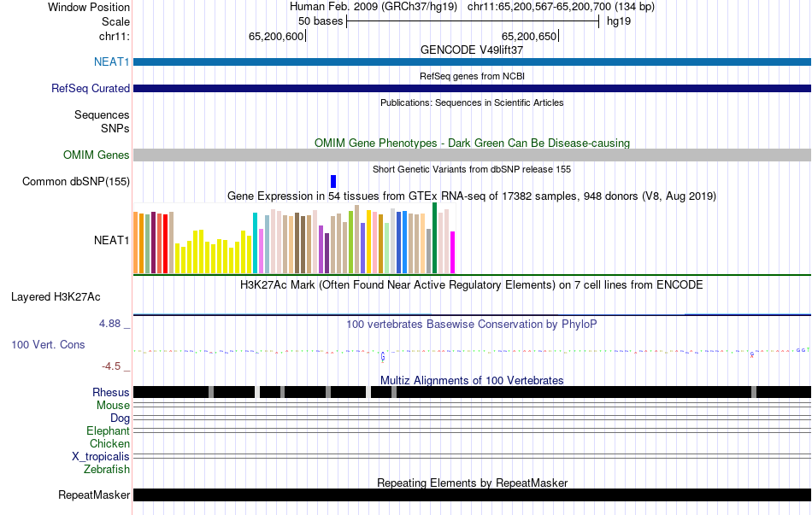Select the Dog alignment row label
The width and height of the screenshot is (812, 515).
(x=120, y=418)
